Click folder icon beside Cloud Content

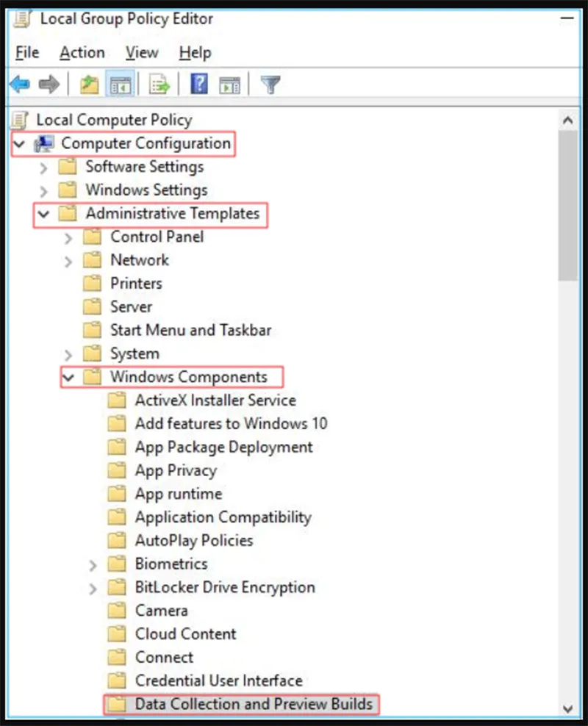(117, 633)
